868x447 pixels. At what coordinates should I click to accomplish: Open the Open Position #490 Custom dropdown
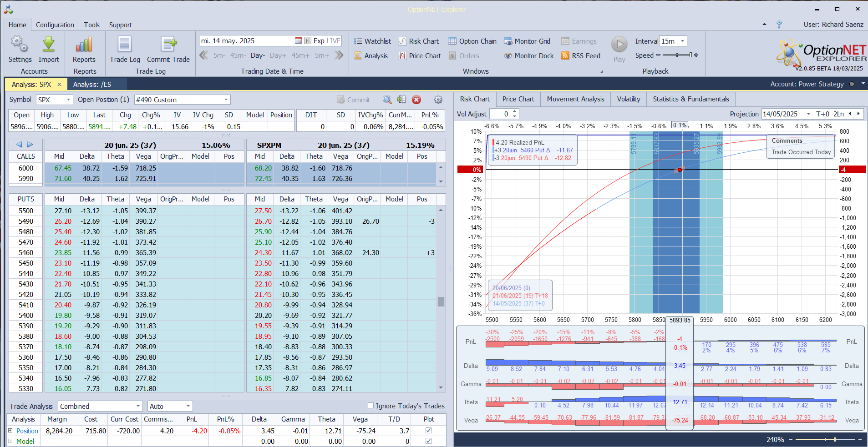[x=226, y=100]
